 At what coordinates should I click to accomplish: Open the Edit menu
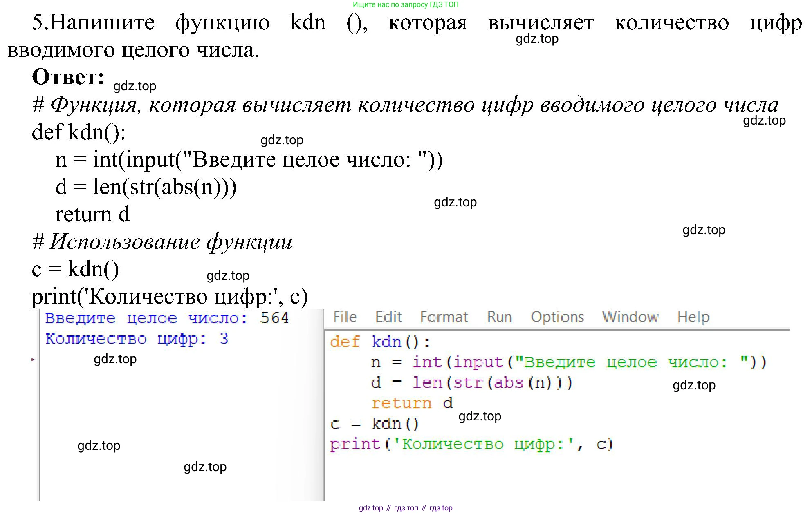(388, 317)
